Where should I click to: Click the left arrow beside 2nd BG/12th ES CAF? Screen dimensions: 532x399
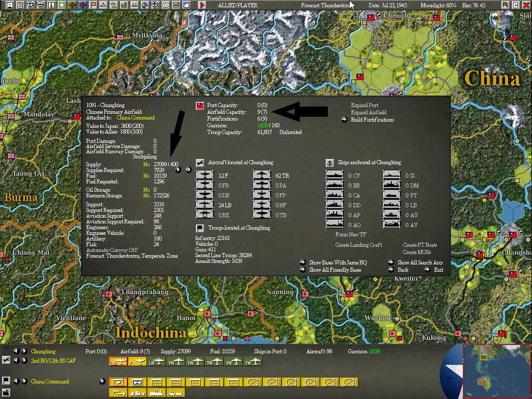pos(16,361)
